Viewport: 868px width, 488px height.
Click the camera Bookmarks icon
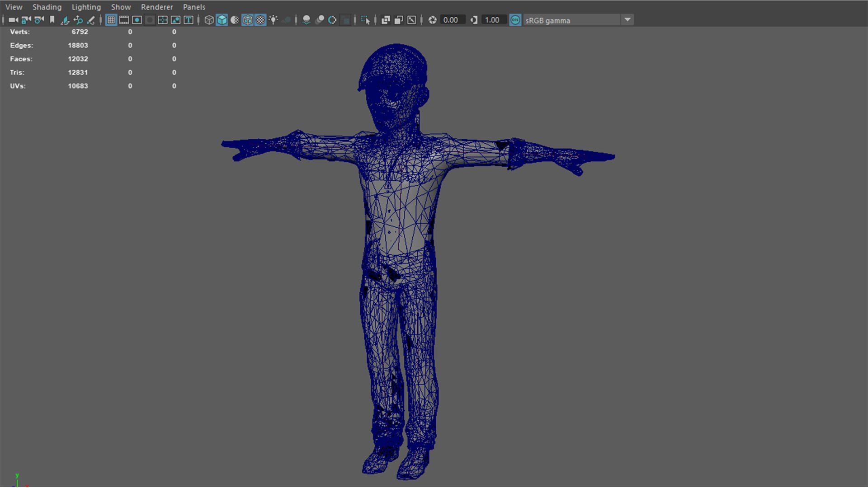click(x=52, y=20)
